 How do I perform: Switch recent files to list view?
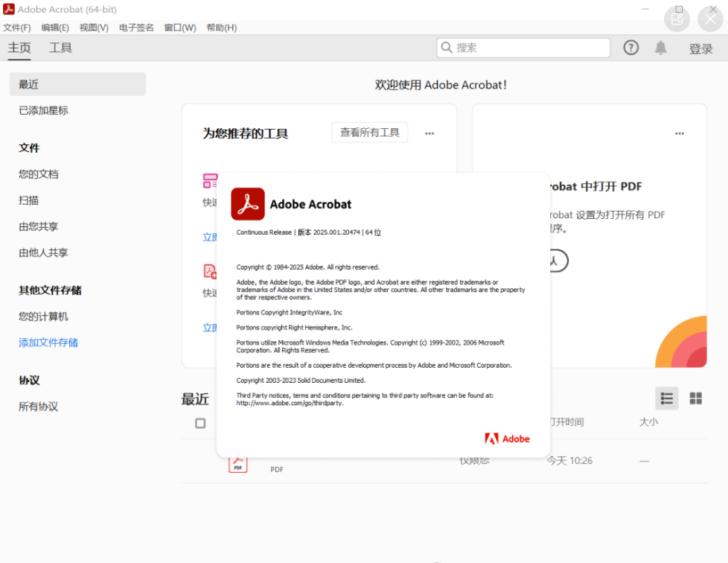click(667, 398)
